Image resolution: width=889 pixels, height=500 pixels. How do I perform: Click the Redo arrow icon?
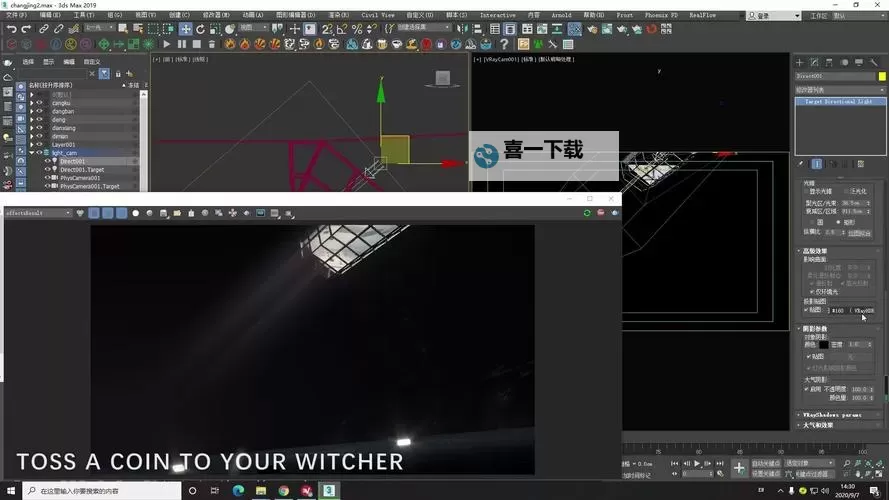pyautogui.click(x=27, y=29)
